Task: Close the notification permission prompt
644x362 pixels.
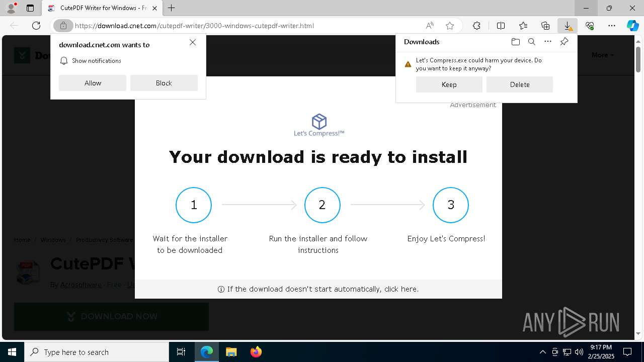Action: (x=193, y=42)
